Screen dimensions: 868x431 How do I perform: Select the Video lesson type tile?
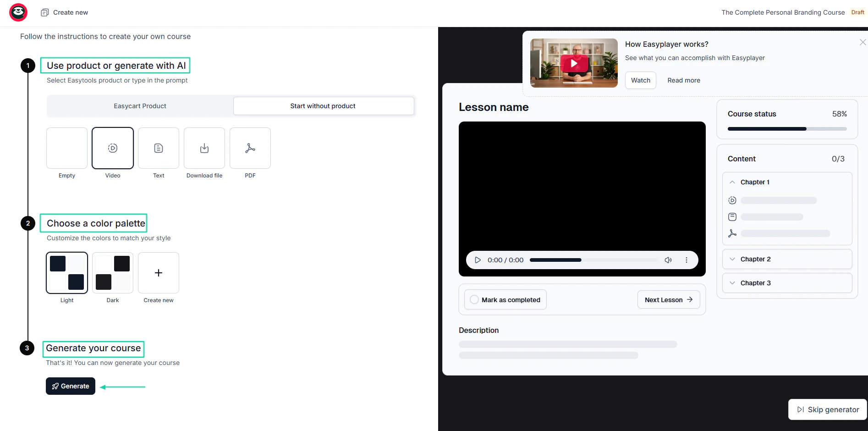click(x=113, y=148)
